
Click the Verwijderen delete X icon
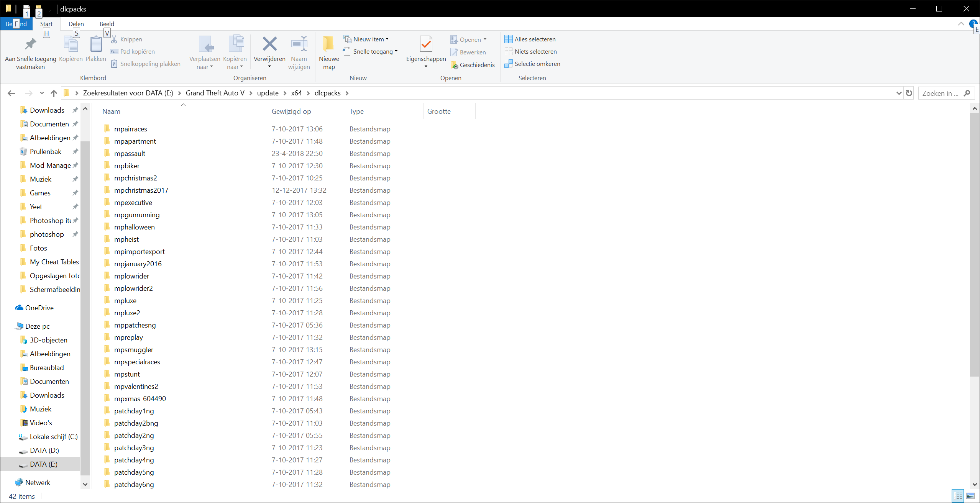(269, 44)
